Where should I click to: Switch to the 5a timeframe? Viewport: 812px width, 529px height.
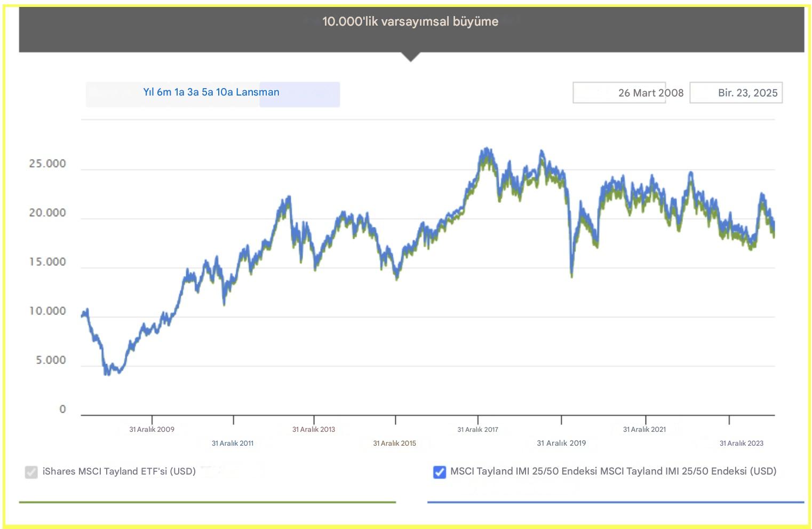click(206, 92)
